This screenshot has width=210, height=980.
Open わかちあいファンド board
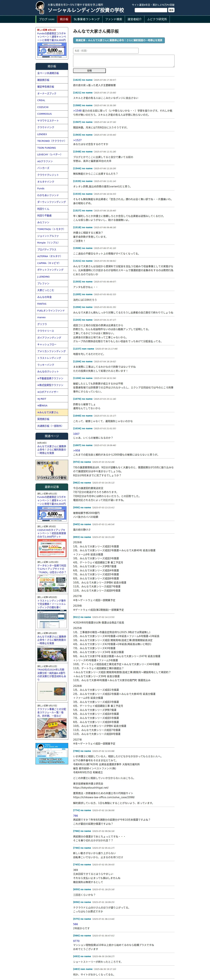tap(52, 195)
